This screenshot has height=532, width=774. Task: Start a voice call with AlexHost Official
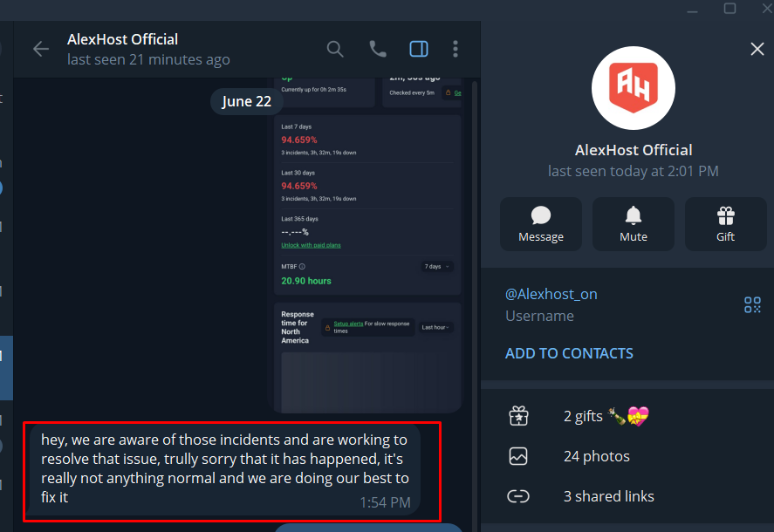[x=378, y=49]
